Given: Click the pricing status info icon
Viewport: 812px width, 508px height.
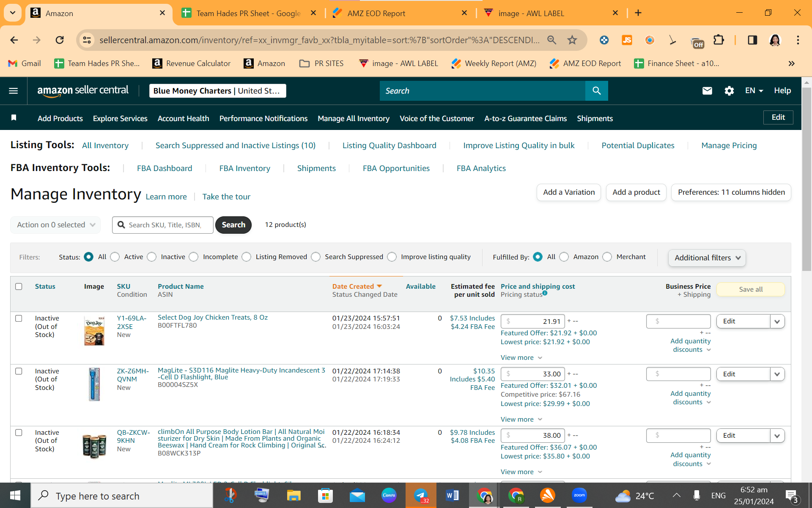Looking at the screenshot, I should (x=545, y=293).
